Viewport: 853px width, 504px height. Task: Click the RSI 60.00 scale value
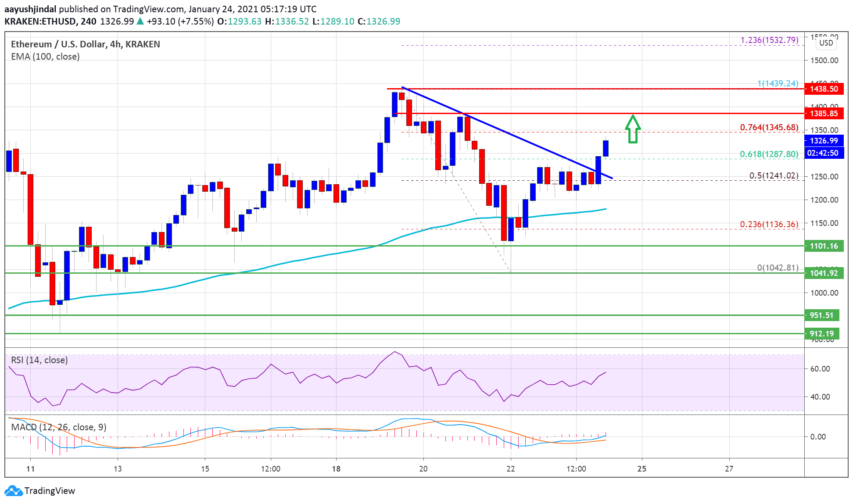coord(820,369)
